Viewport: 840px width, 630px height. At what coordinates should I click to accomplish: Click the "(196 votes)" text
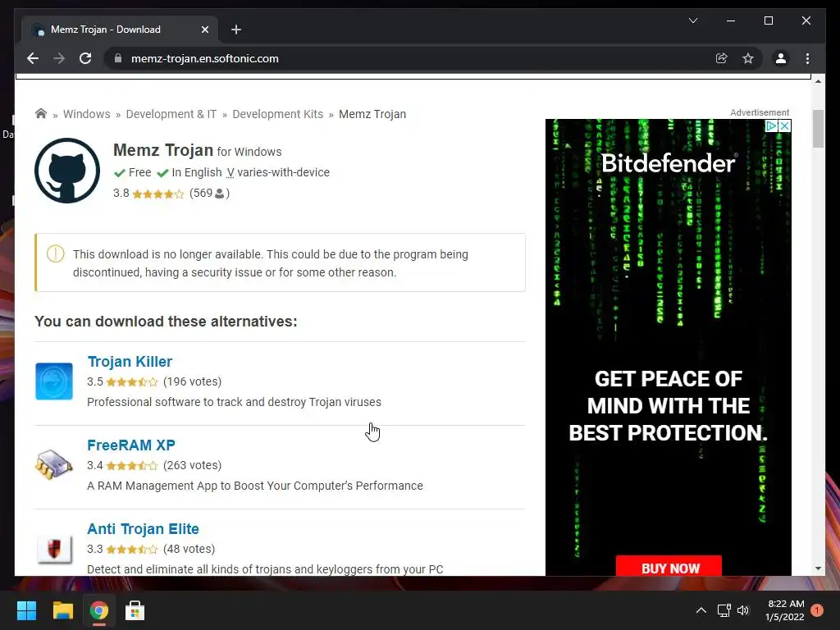tap(192, 381)
